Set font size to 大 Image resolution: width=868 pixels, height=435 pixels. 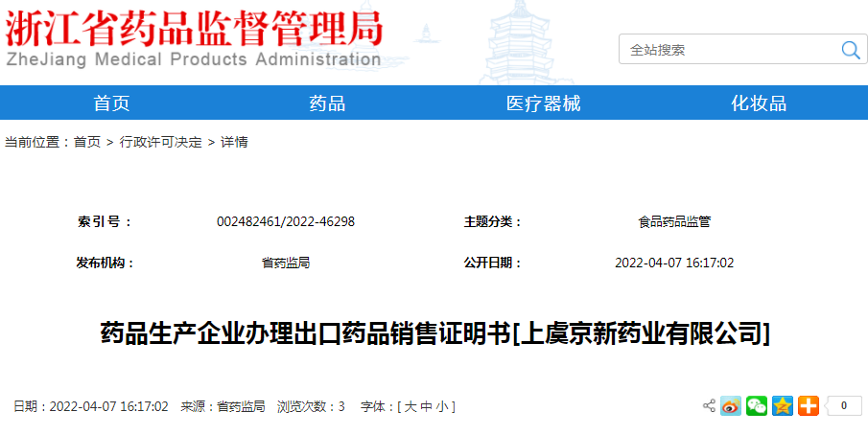(x=411, y=407)
